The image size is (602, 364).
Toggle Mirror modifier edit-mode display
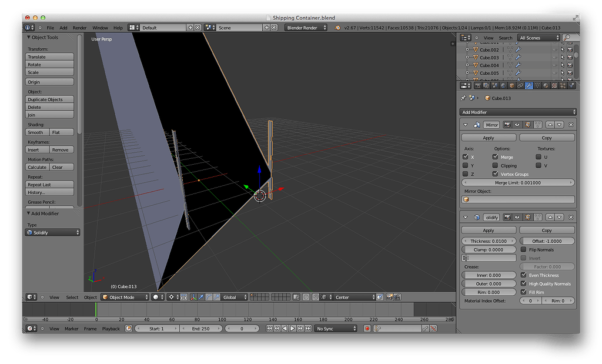528,125
